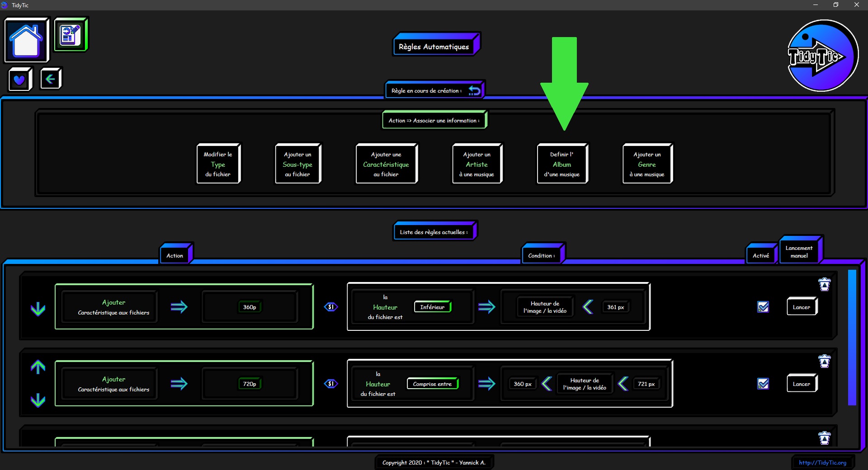Select Modifier le Type du fichier
The height and width of the screenshot is (470, 868).
point(218,164)
